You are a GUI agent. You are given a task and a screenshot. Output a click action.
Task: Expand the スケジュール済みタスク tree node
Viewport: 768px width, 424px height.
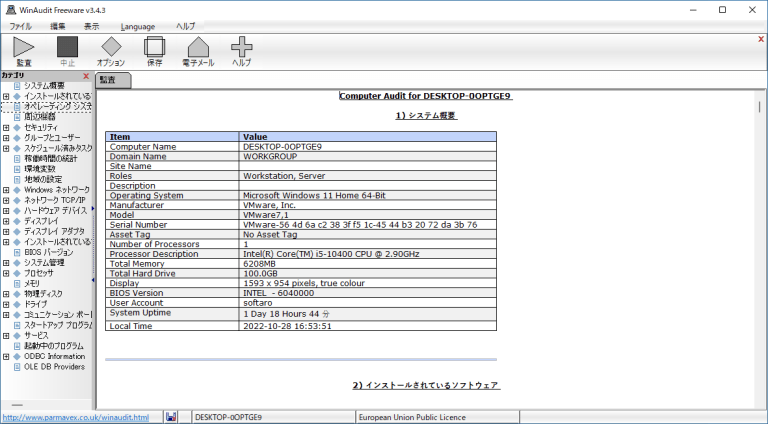click(6, 148)
